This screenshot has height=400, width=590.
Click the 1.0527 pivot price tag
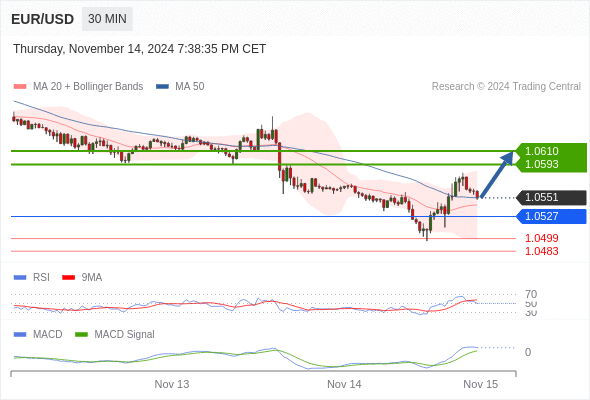point(552,216)
